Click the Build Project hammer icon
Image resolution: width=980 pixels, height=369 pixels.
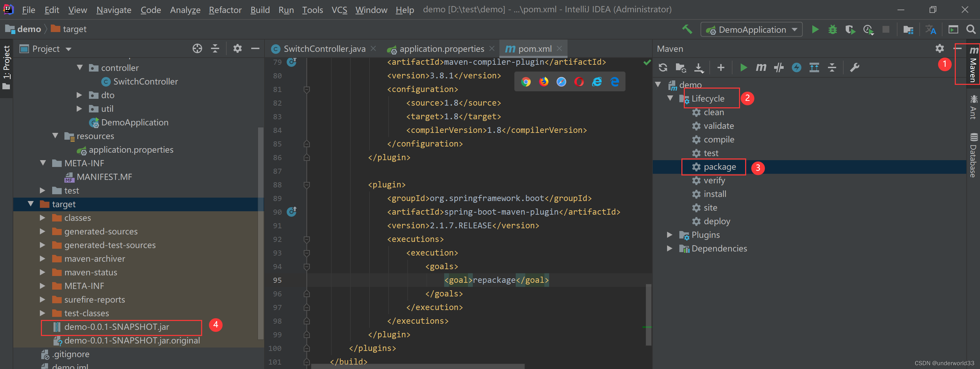point(687,29)
